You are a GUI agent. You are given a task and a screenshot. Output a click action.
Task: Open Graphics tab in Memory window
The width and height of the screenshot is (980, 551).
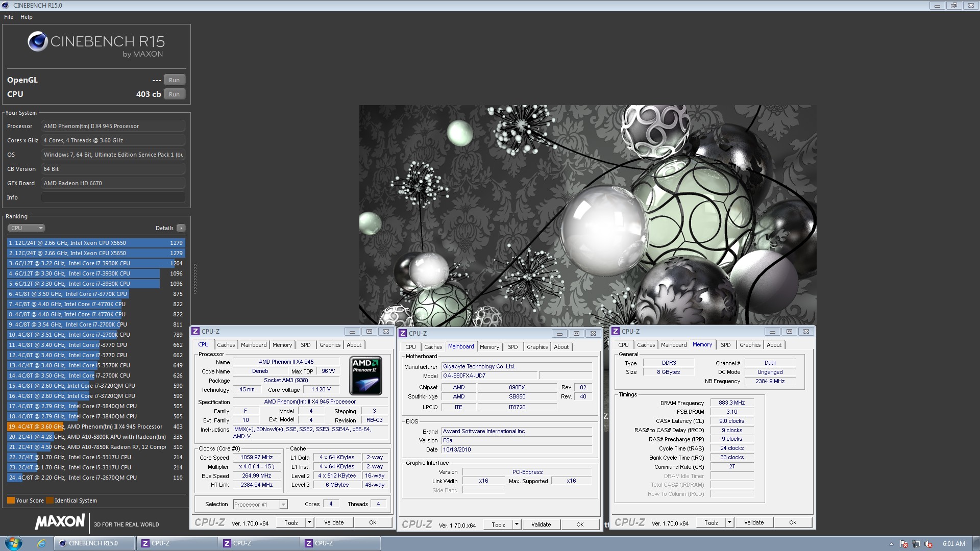point(750,345)
